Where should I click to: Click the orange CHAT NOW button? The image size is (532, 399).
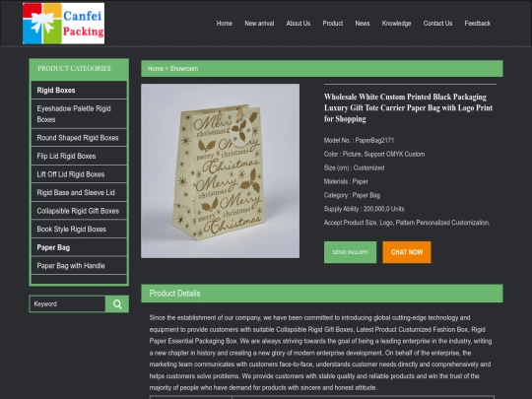tap(407, 252)
